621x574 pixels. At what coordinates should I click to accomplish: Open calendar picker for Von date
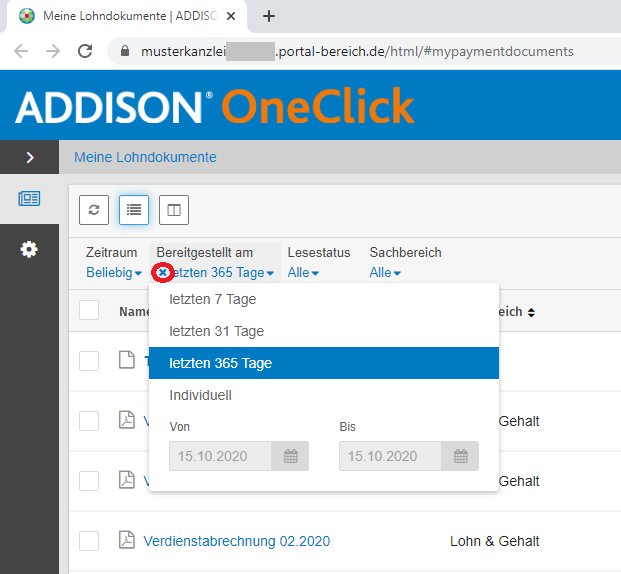290,456
